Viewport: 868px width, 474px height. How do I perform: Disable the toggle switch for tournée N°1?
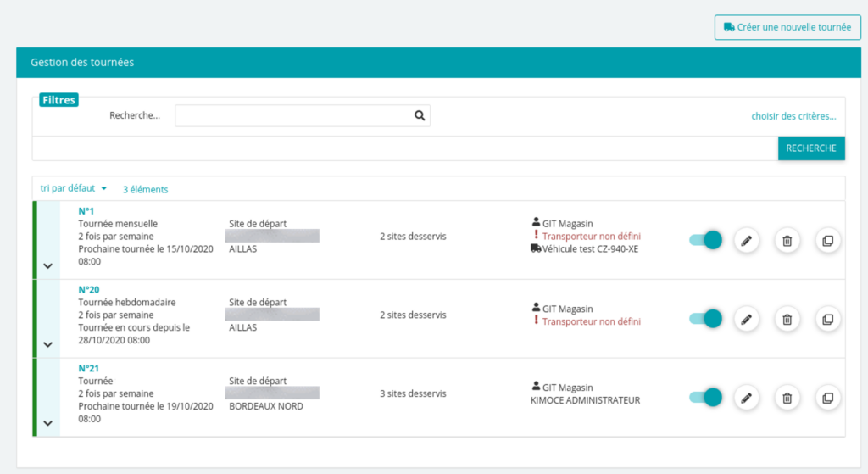[x=705, y=241]
